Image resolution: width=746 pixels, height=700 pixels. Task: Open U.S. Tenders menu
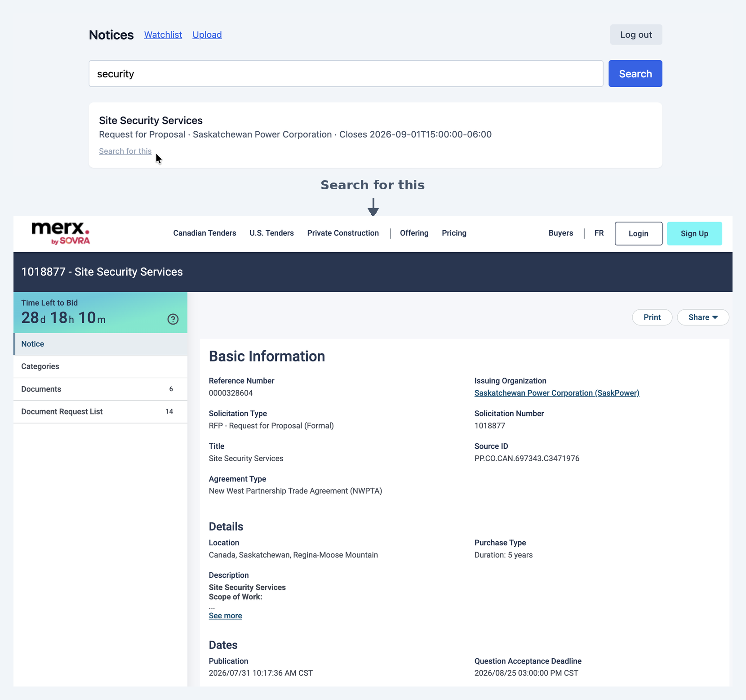point(271,233)
